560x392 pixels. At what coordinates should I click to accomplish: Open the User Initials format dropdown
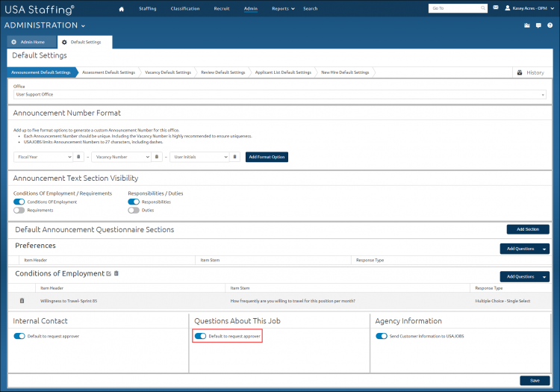(x=199, y=157)
